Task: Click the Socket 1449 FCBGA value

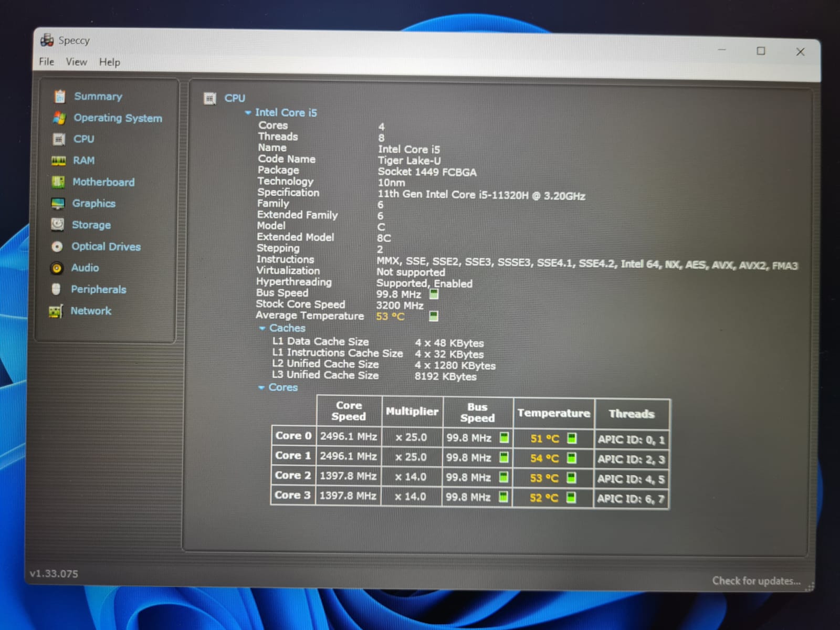Action: pyautogui.click(x=427, y=172)
